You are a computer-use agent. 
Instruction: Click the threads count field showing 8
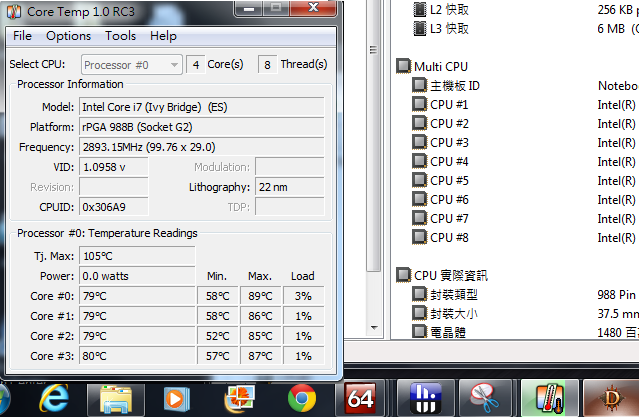pyautogui.click(x=267, y=65)
